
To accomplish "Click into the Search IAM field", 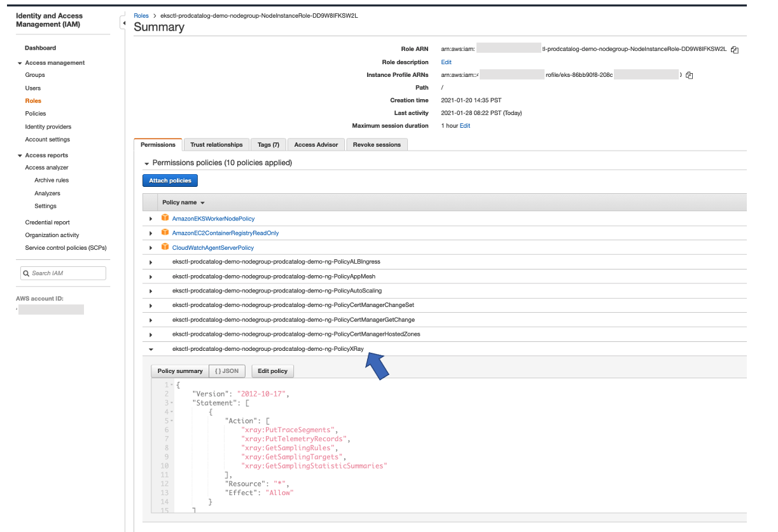I will tap(63, 273).
